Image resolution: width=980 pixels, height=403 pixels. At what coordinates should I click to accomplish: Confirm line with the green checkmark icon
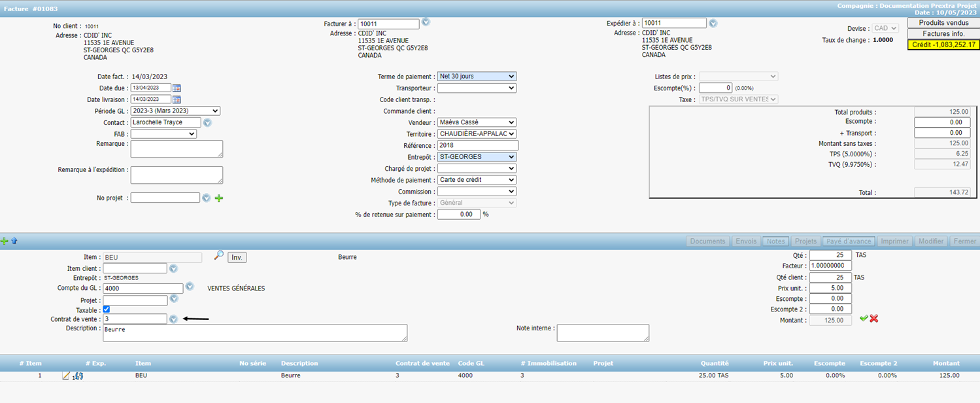(x=864, y=319)
